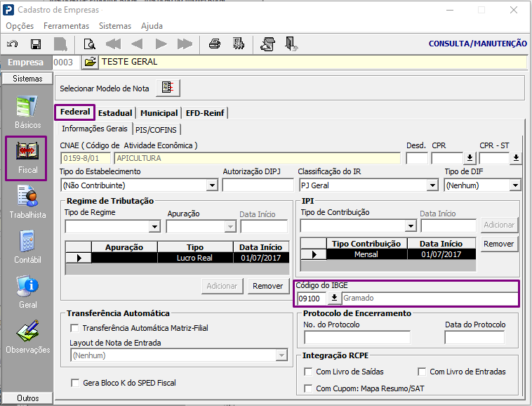532x406 pixels.
Task: Expand IPI Tipo de Contribuição dropdown
Action: (x=411, y=225)
